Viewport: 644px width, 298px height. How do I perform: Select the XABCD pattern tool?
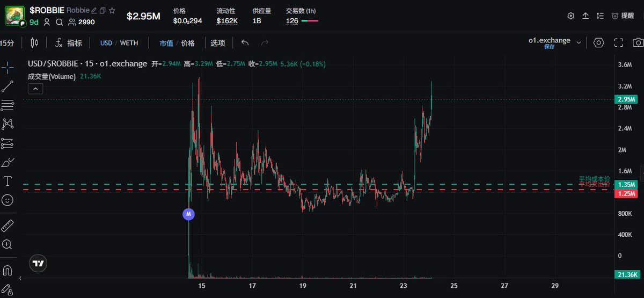click(x=8, y=124)
